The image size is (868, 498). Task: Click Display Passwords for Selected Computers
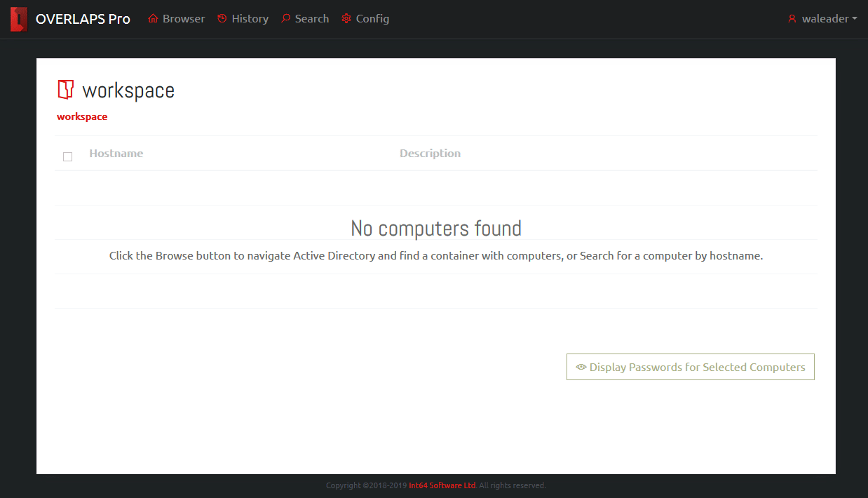pos(691,367)
